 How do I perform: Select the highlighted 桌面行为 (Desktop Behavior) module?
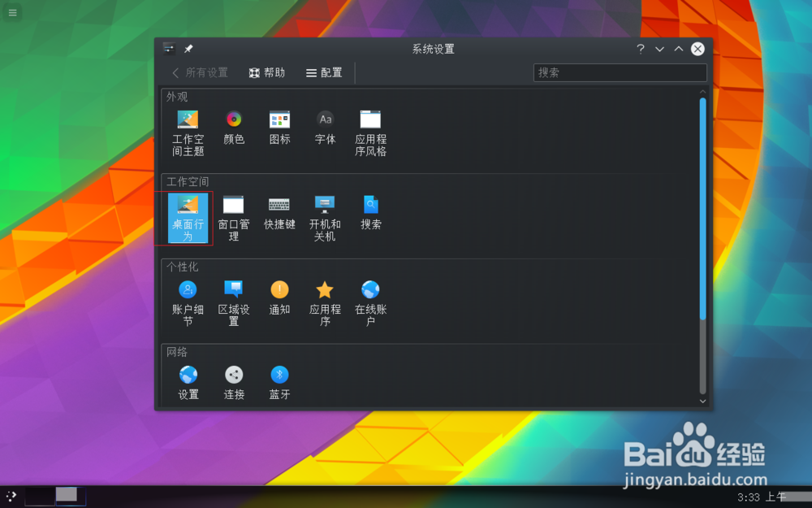188,215
